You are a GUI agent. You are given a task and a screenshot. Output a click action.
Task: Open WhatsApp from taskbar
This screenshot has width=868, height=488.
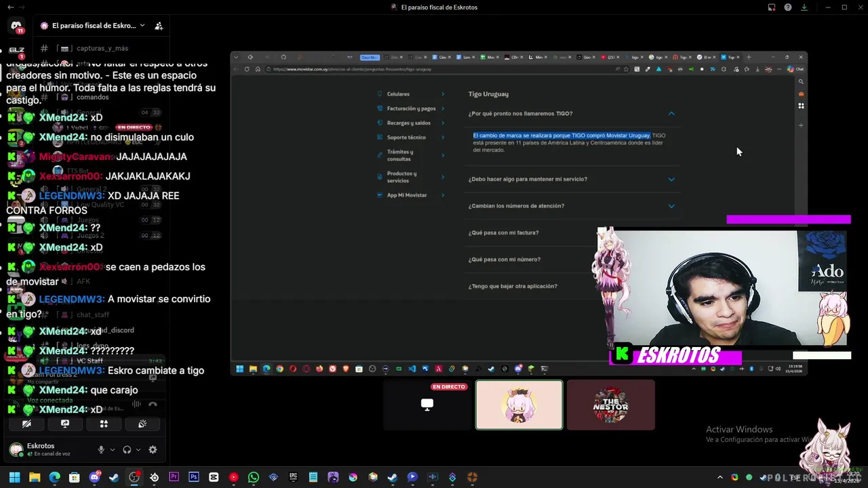[x=254, y=477]
